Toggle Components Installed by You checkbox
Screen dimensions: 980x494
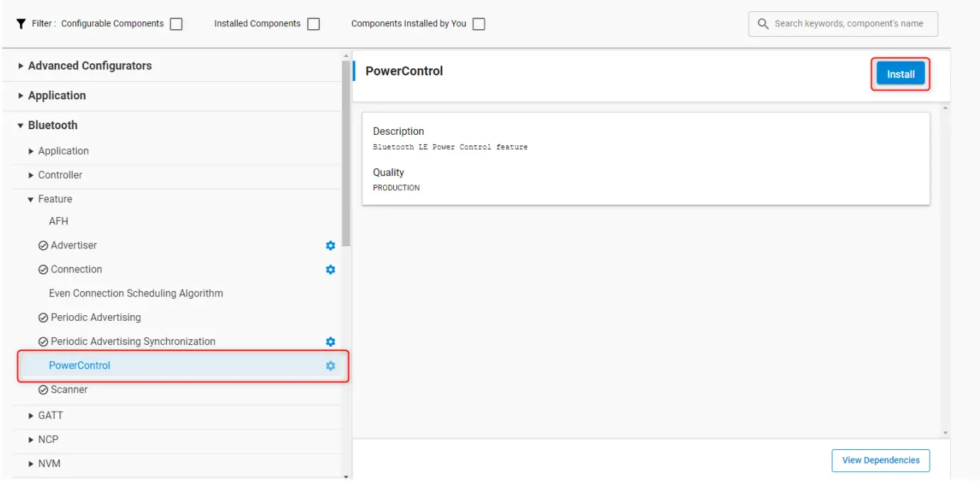[479, 24]
